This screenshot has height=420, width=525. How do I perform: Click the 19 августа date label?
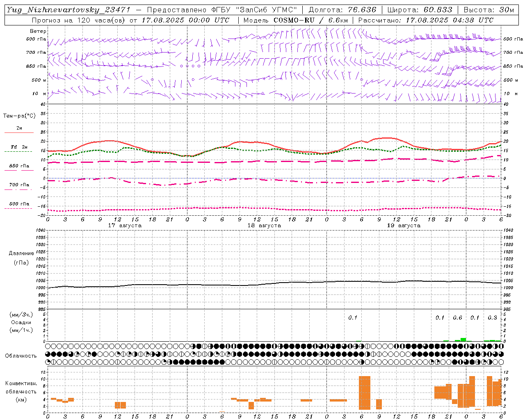pos(404,226)
